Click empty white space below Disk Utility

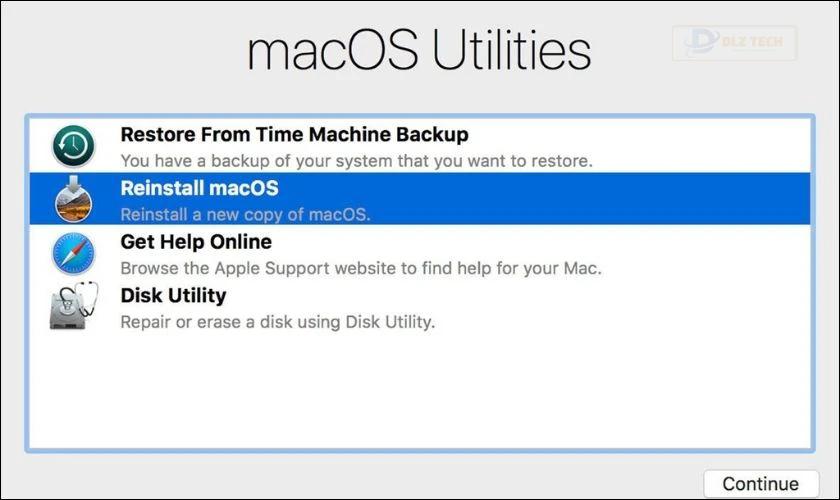click(419, 391)
